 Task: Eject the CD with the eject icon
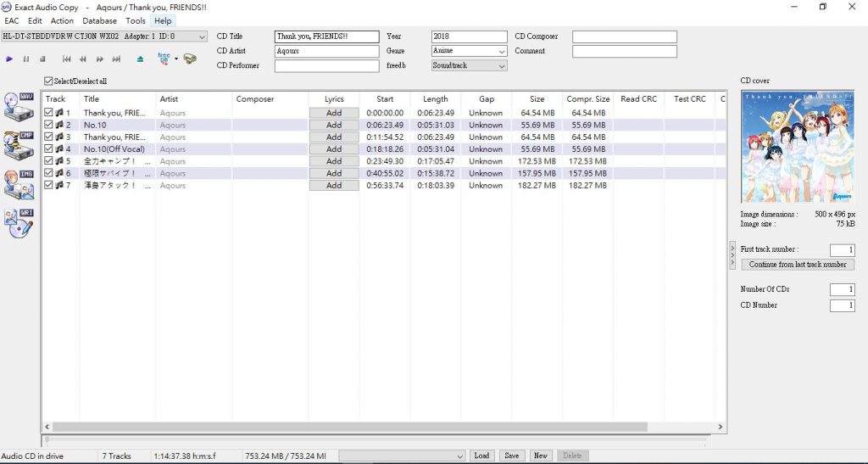coord(140,59)
